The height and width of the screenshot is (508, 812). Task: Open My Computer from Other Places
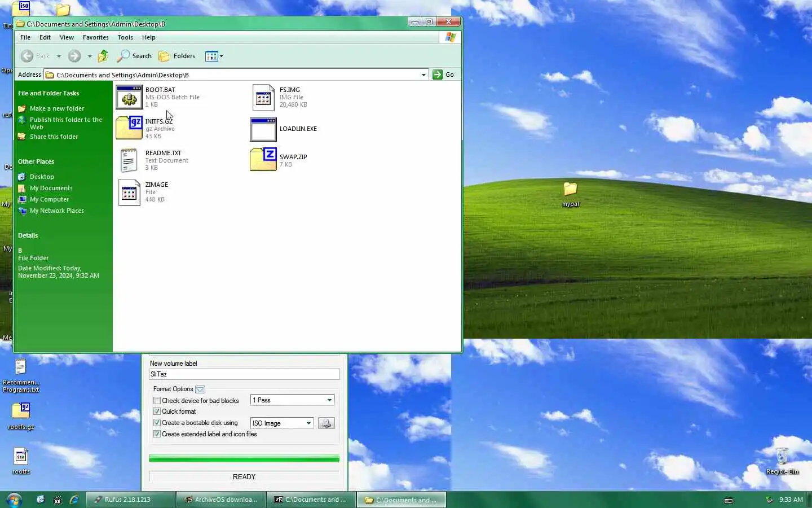coord(50,199)
